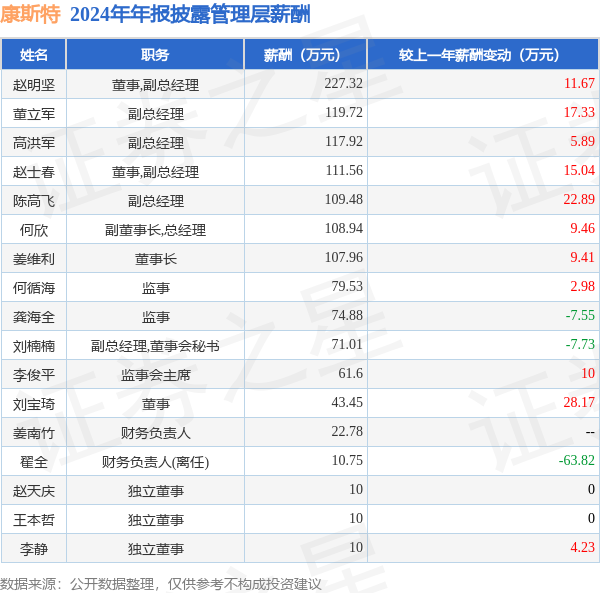Click the change value 11.67

579,83
